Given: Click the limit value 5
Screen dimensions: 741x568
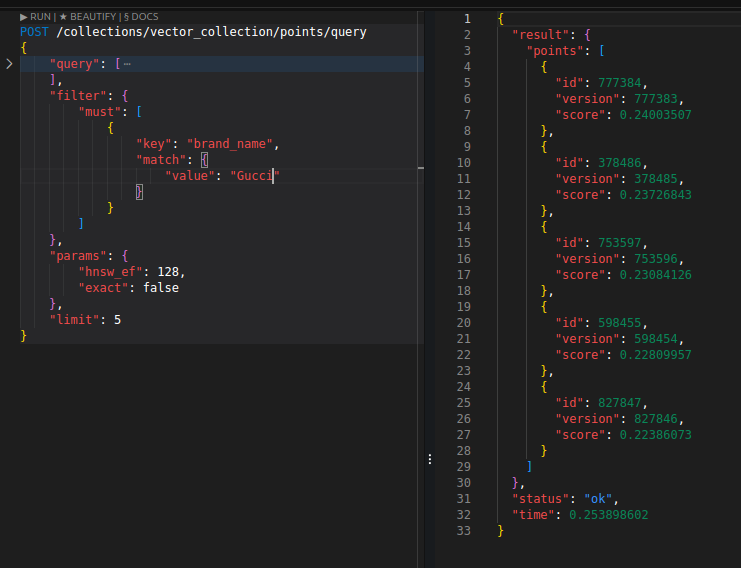Looking at the screenshot, I should point(118,320).
